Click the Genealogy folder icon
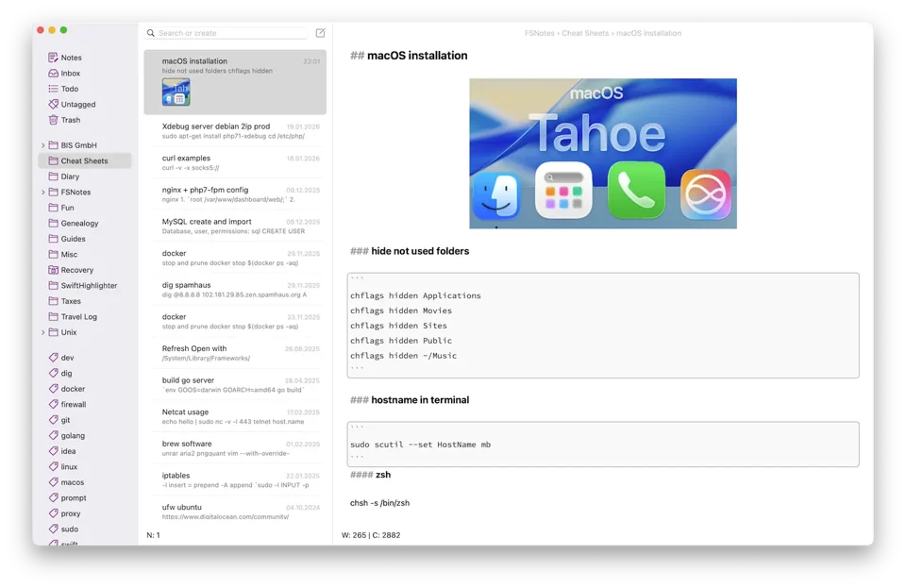Image resolution: width=906 pixels, height=588 pixels. (x=53, y=223)
